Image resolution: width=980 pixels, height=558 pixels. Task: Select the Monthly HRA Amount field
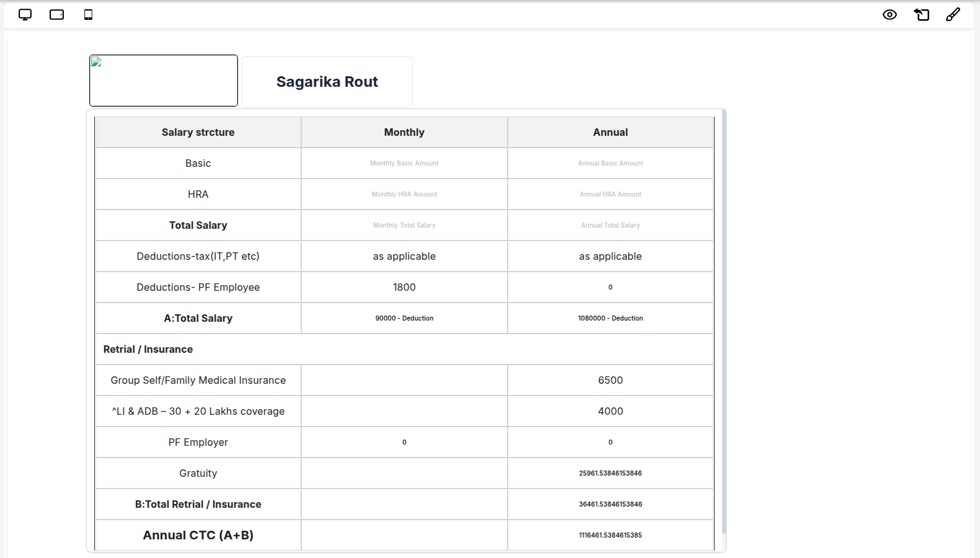pos(404,194)
